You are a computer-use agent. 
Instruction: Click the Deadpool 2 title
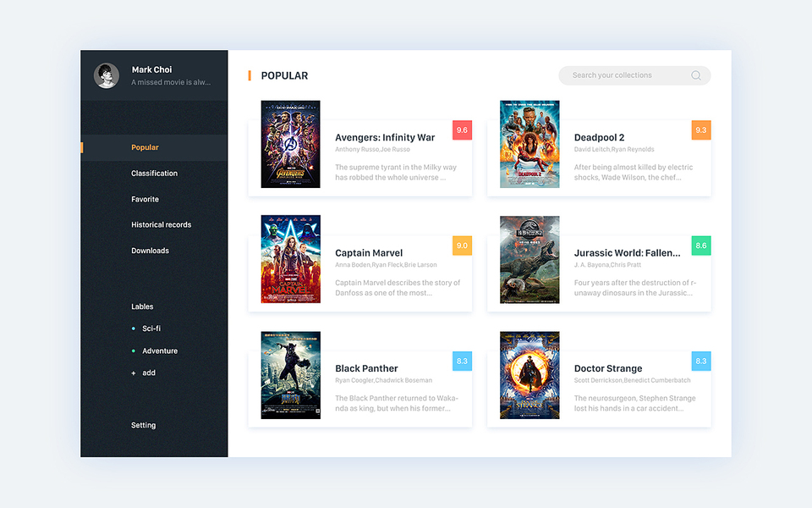(x=599, y=138)
